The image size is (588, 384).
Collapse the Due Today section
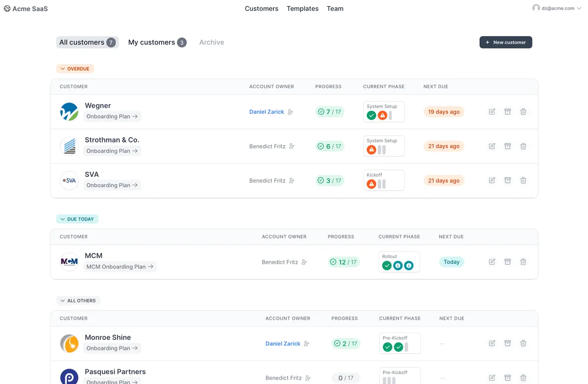tap(77, 219)
